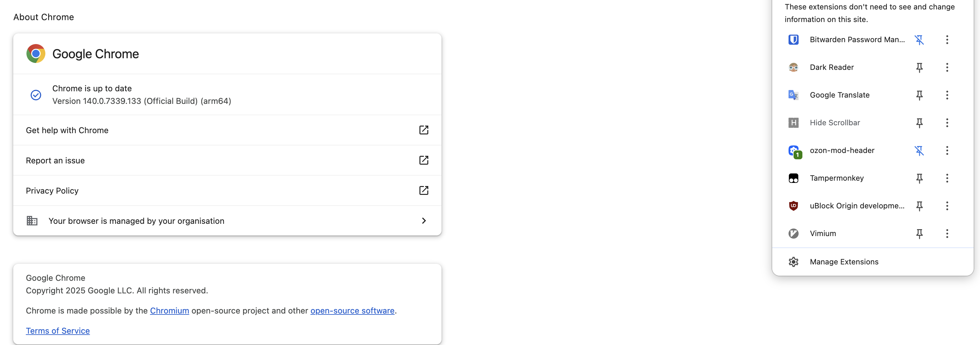Viewport: 980px width, 345px height.
Task: Open Manage Extensions settings
Action: pos(844,262)
